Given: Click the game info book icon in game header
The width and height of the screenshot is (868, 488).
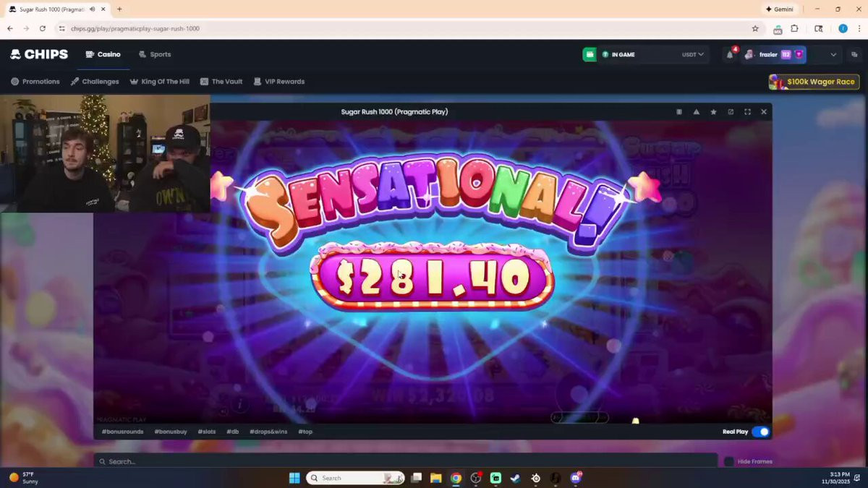Looking at the screenshot, I should (x=678, y=112).
